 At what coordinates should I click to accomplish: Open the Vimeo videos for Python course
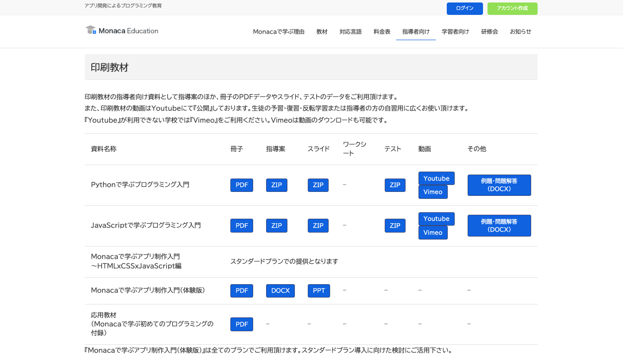tap(432, 192)
